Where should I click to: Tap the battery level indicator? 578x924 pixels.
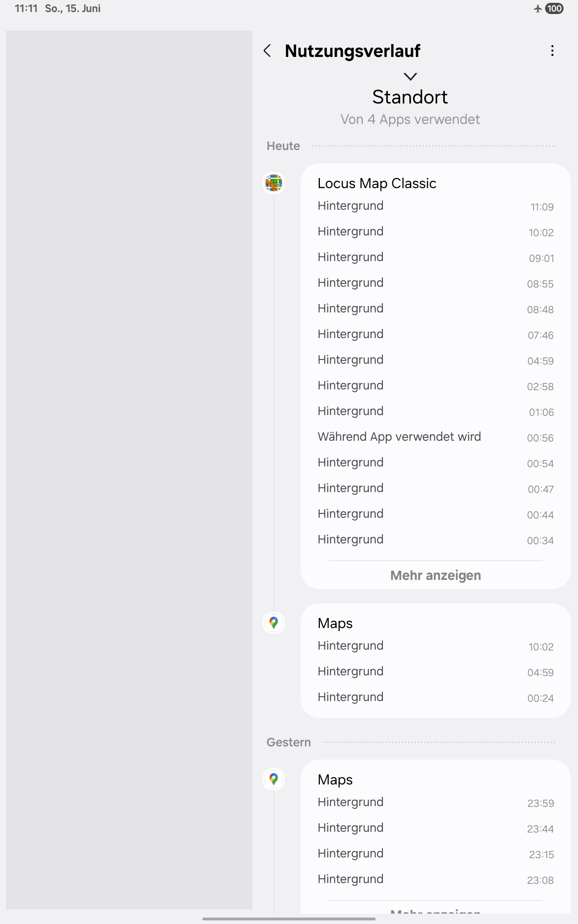pos(554,8)
